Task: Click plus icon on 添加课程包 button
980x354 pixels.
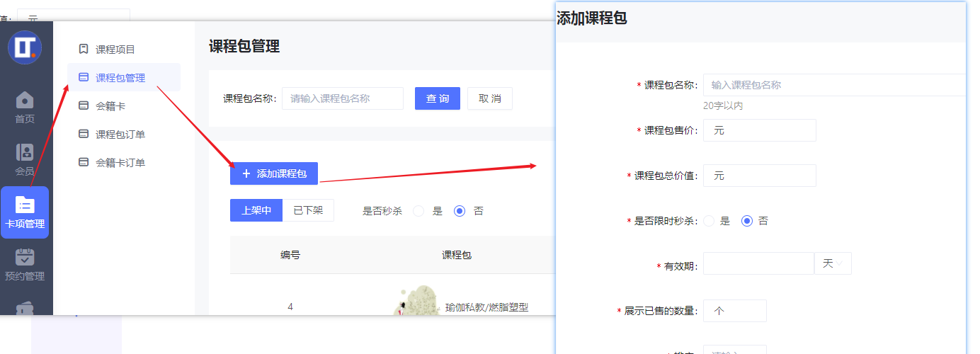Action: 246,173
